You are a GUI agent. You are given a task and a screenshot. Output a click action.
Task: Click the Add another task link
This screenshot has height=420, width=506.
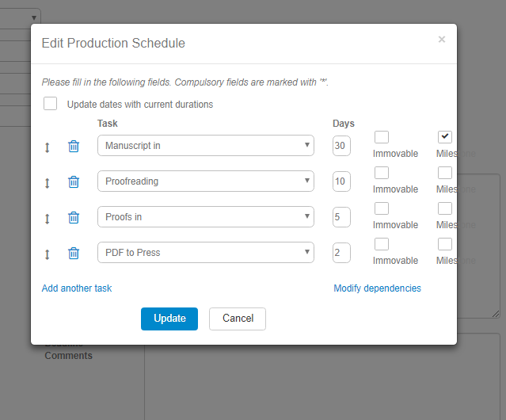[x=77, y=288]
